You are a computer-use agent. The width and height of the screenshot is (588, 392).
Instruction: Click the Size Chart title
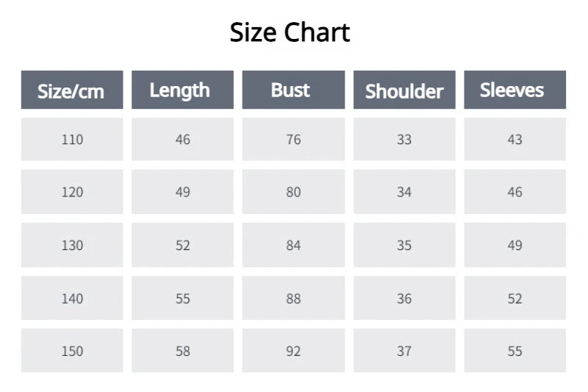coord(290,32)
